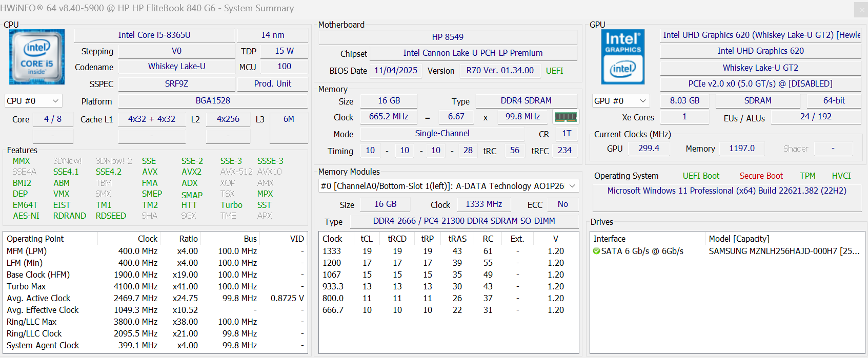Open the CPU #0 selector dropdown
The width and height of the screenshot is (868, 358).
click(x=33, y=101)
